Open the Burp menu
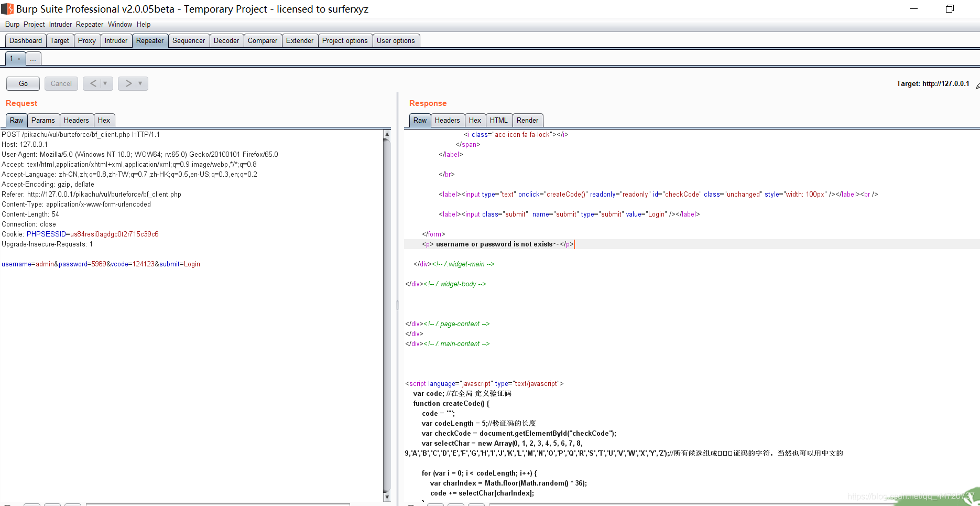Image resolution: width=980 pixels, height=506 pixels. pyautogui.click(x=12, y=24)
